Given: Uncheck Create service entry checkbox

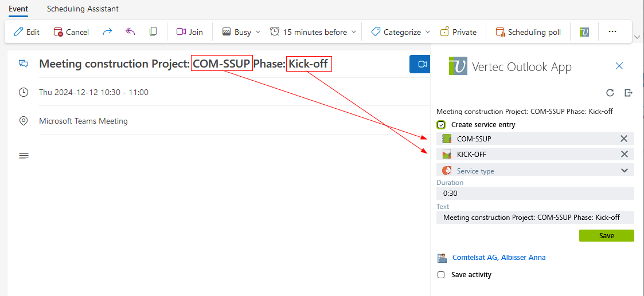Looking at the screenshot, I should coord(441,125).
